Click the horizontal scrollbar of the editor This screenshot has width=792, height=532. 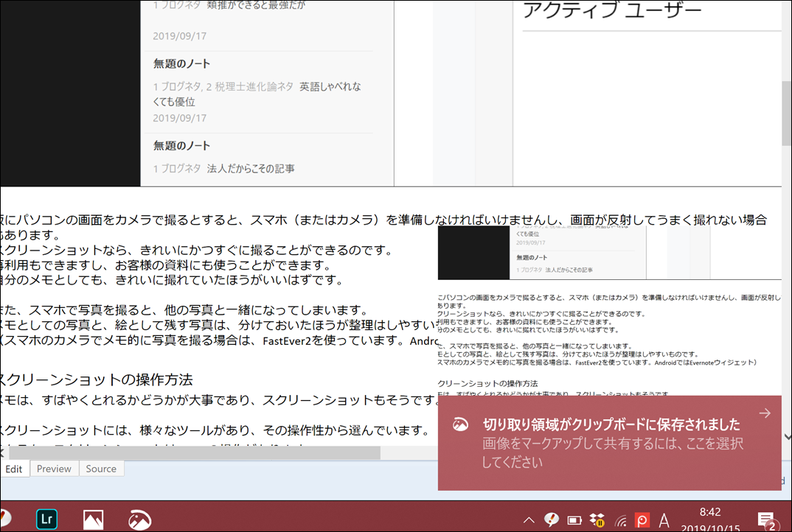point(195,452)
